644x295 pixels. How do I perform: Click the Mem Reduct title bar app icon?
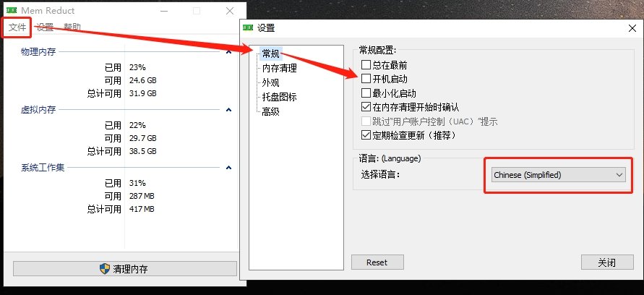[12, 10]
